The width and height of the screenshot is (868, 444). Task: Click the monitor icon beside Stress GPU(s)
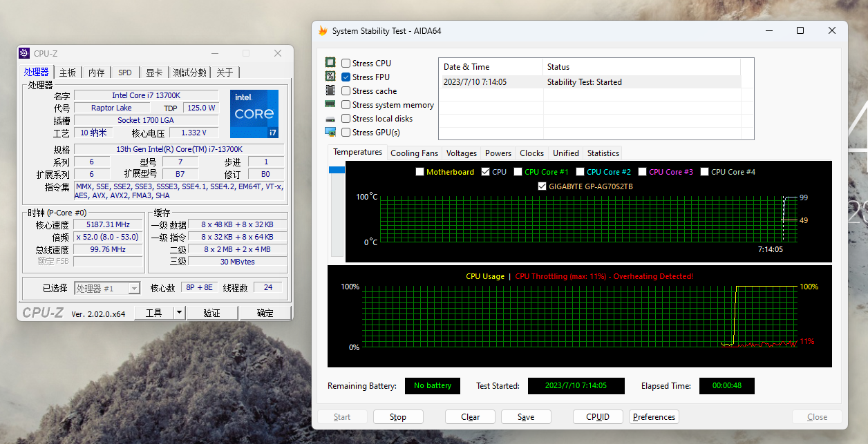[330, 132]
